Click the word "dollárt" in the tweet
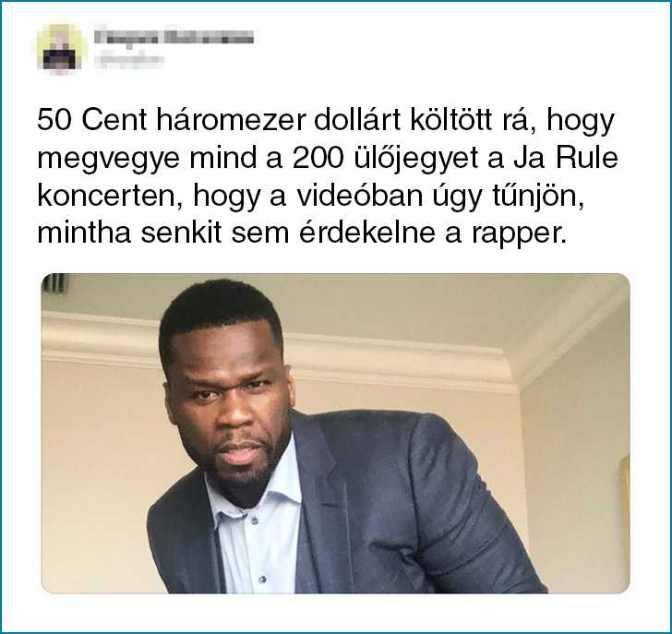 (357, 121)
